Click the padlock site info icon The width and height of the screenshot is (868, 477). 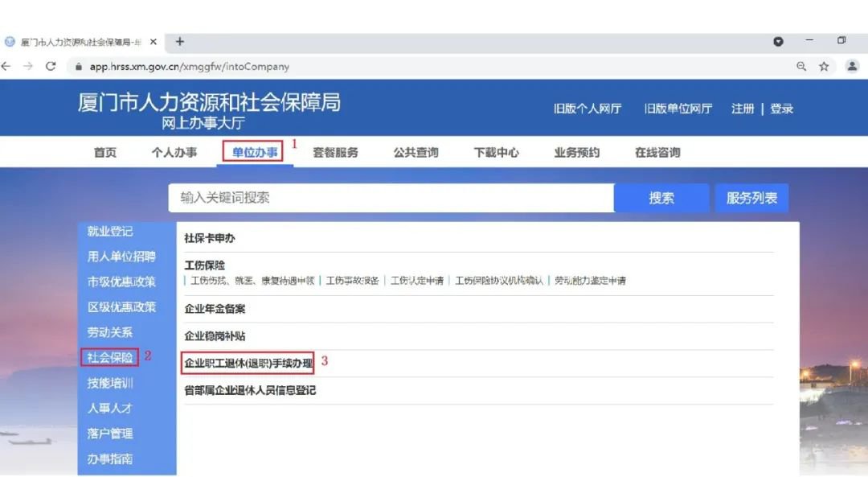(79, 67)
